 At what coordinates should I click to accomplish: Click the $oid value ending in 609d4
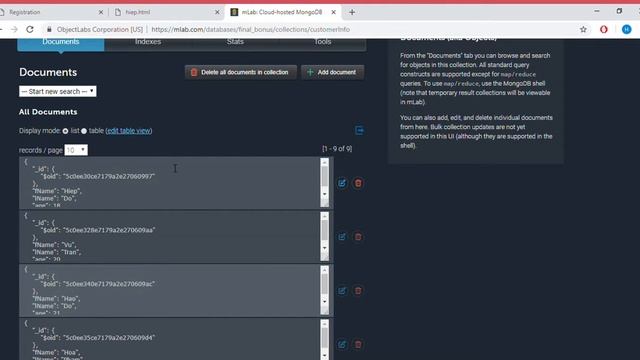[109, 338]
